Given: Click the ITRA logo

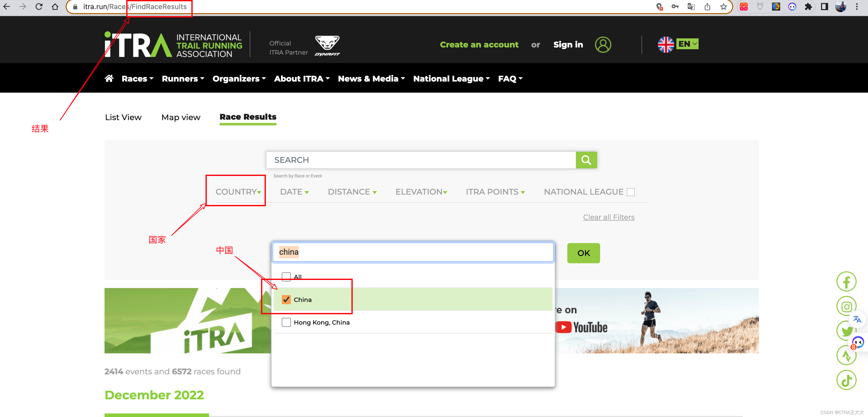Looking at the screenshot, I should coord(173,44).
